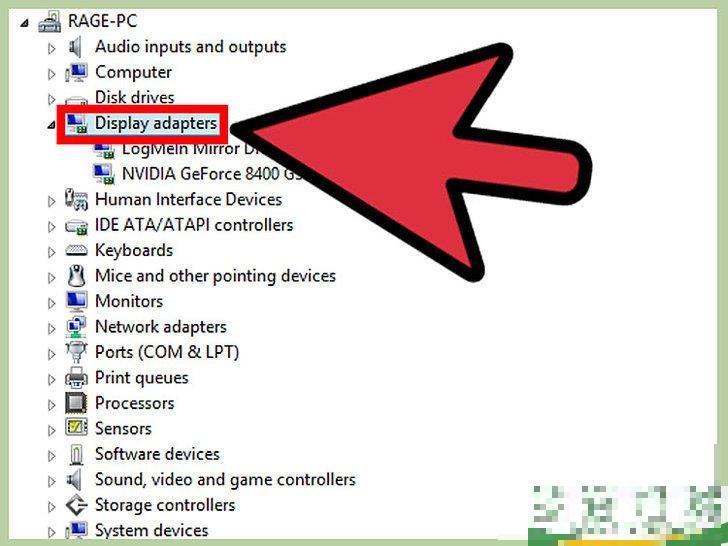Select the Audio inputs and outputs speaker icon
Screen dimensions: 728x546
pyautogui.click(x=76, y=47)
